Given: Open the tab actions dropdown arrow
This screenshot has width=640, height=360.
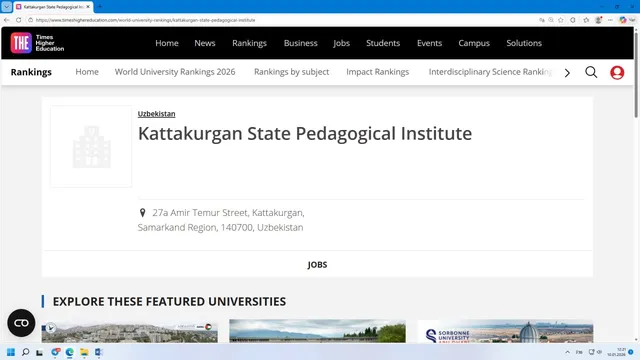Looking at the screenshot, I should click(x=7, y=7).
